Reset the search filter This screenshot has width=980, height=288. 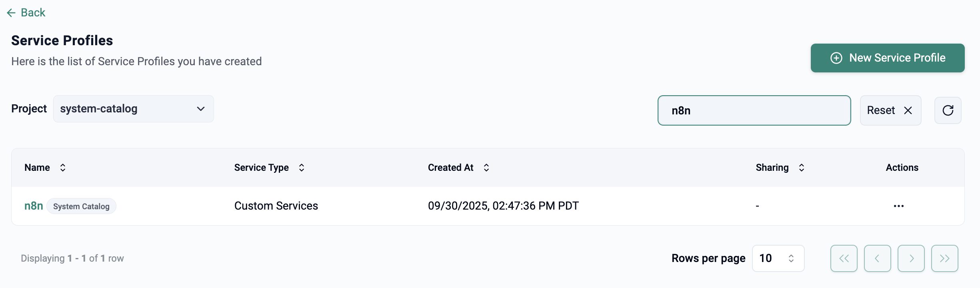tap(890, 110)
